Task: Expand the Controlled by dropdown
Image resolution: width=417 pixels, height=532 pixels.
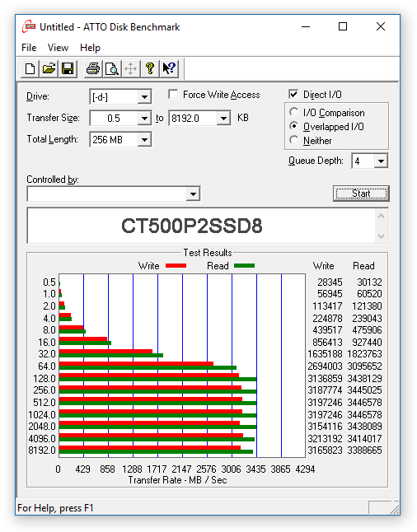Action: (x=193, y=194)
